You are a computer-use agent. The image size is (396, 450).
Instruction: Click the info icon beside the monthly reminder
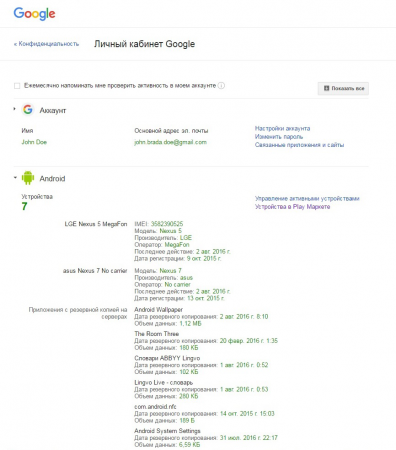[221, 86]
